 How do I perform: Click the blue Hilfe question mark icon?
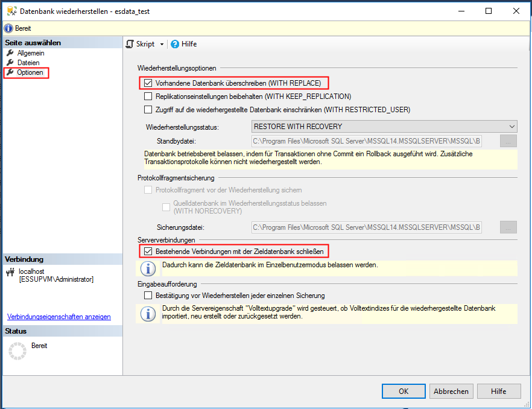coord(175,44)
